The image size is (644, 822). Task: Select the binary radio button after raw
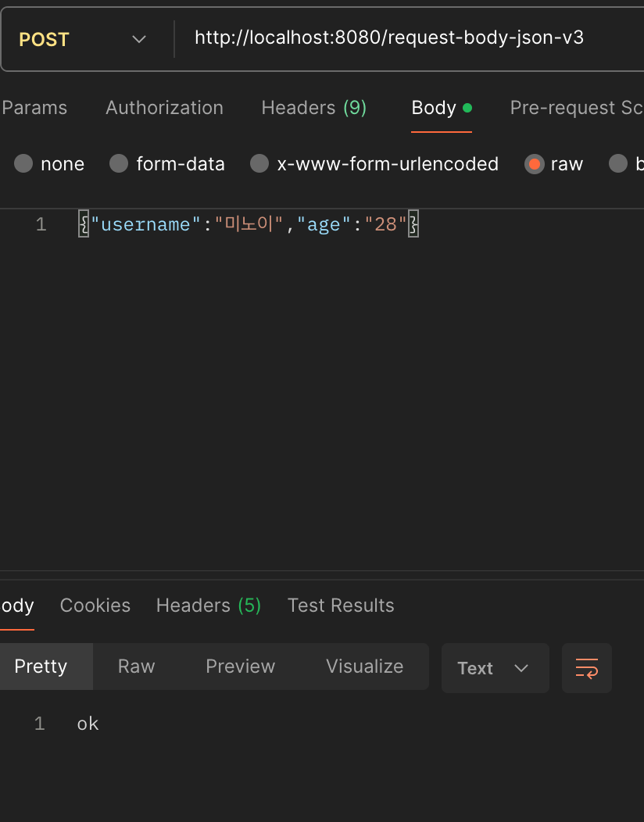[617, 163]
